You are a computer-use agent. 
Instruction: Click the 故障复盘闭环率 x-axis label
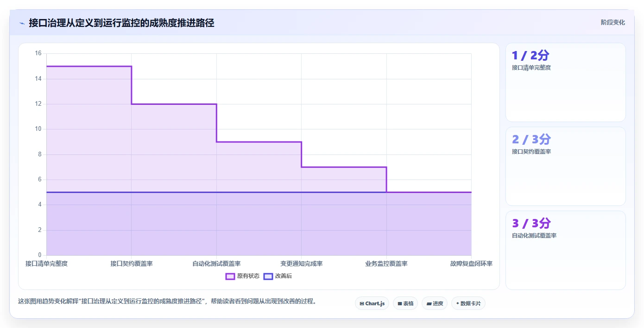[471, 264]
